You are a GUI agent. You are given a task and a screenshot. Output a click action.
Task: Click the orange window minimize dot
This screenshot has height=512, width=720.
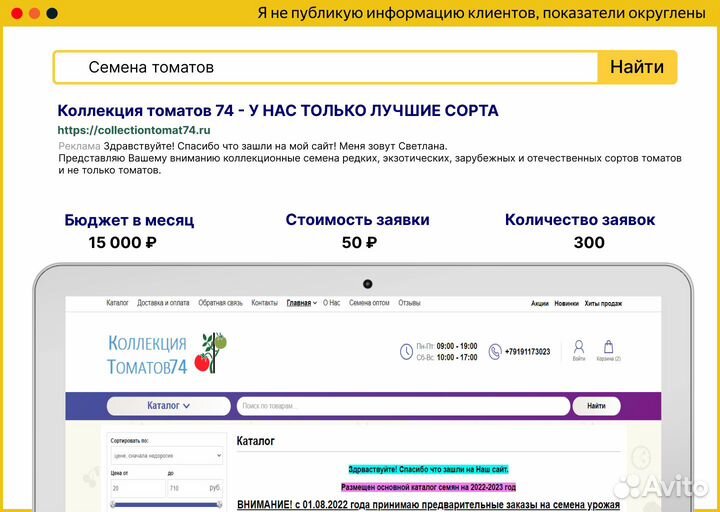34,13
